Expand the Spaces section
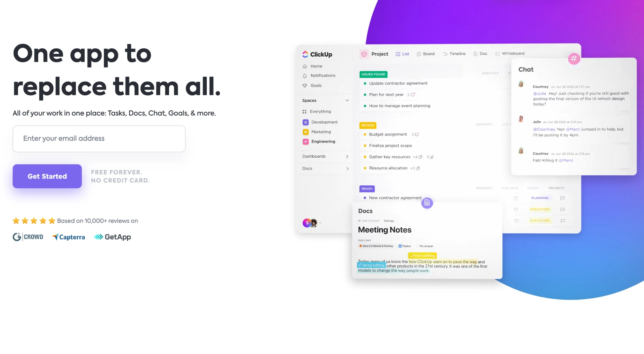 [x=347, y=100]
